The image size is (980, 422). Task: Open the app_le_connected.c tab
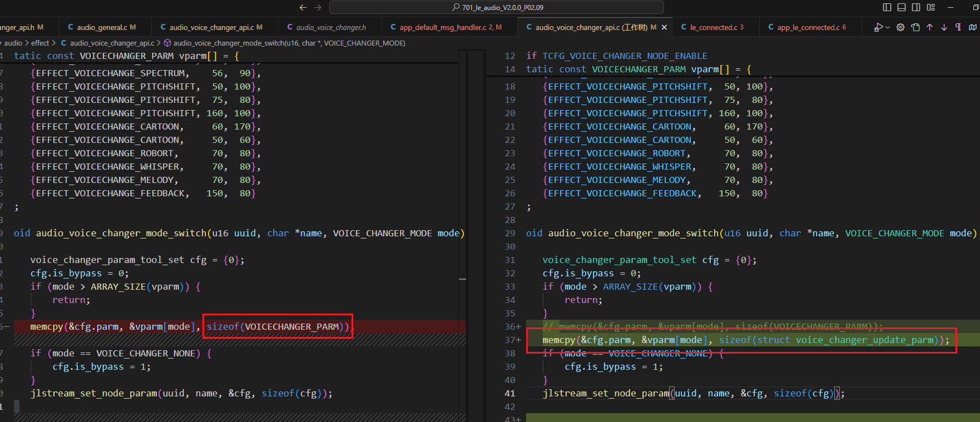tap(811, 27)
